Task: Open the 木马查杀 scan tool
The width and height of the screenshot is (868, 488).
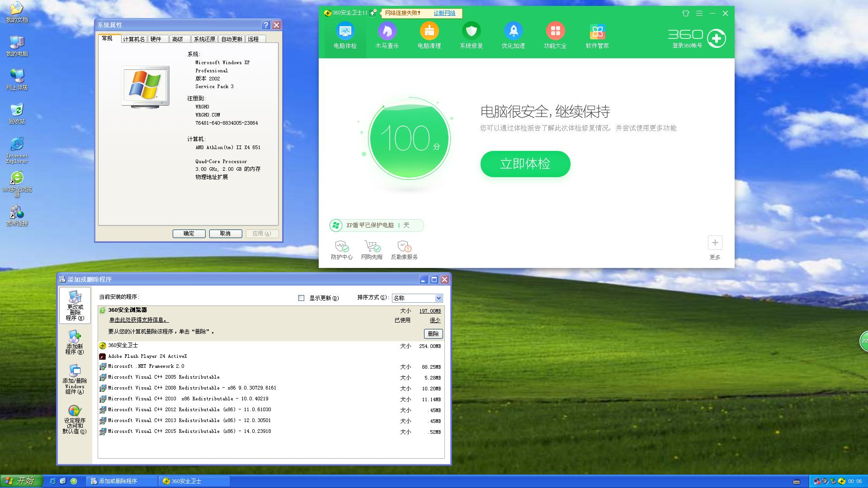Action: 387,36
